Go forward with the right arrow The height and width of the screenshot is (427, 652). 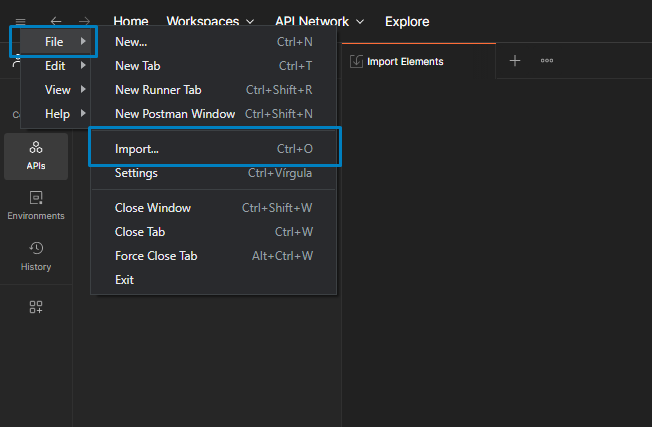(84, 21)
